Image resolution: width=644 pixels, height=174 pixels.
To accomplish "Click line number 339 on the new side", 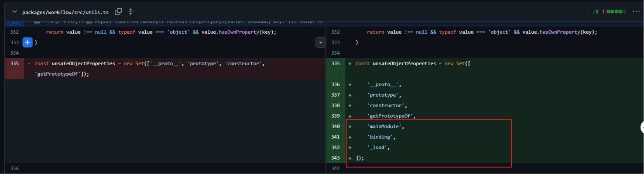I will [336, 116].
